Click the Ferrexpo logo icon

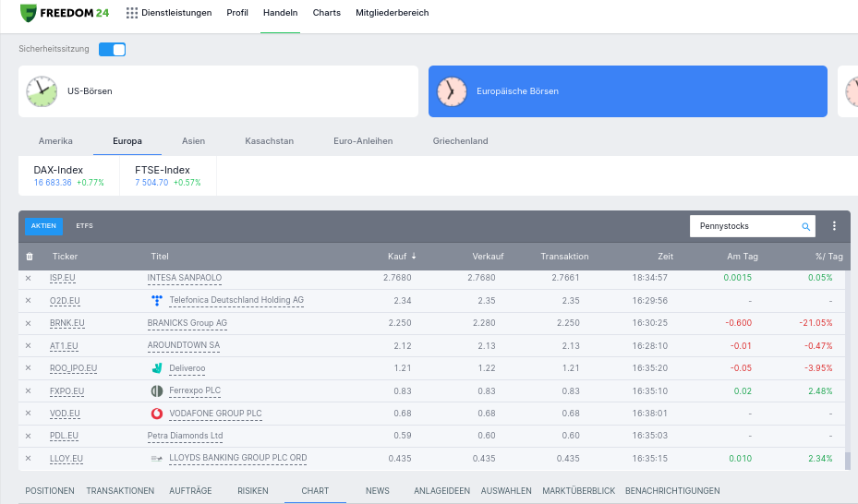157,390
